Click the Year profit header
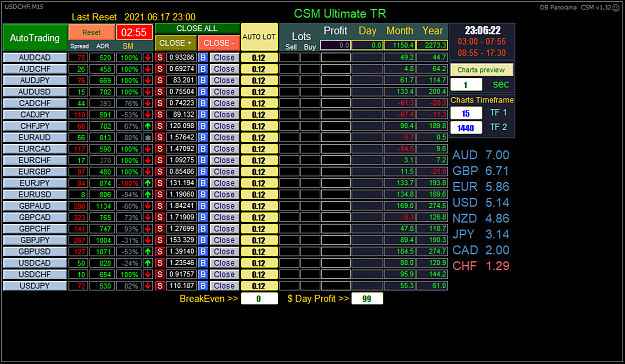Image resolution: width=625 pixels, height=364 pixels. [432, 31]
